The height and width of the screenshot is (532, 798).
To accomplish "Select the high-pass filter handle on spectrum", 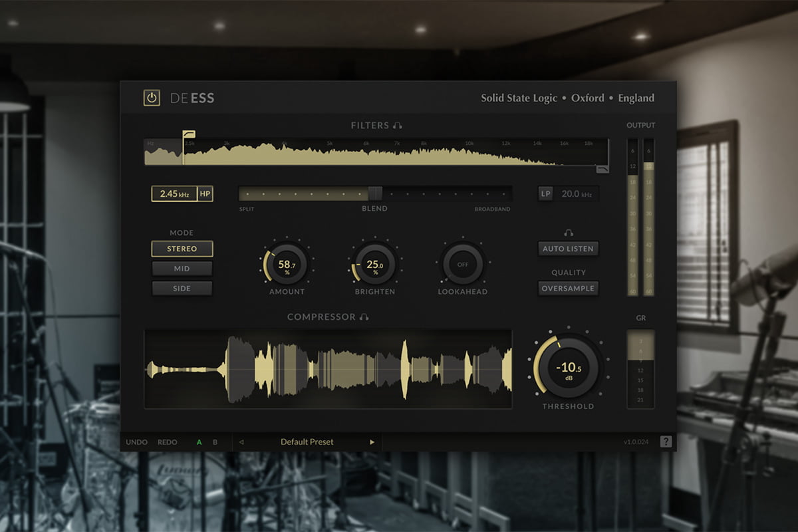I will click(188, 134).
